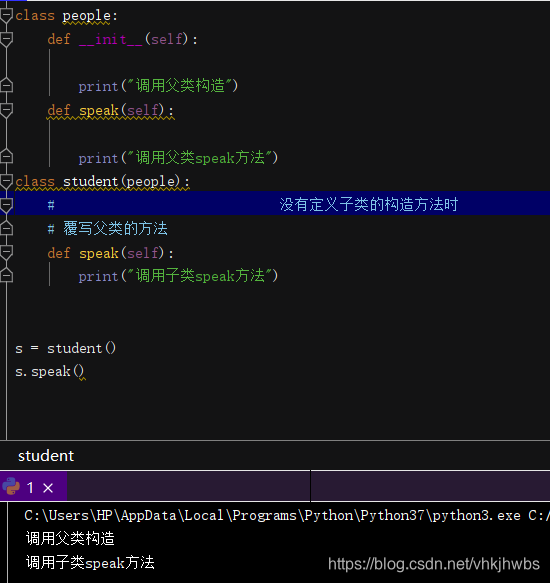
Task: Click the s = student() line
Action: [x=66, y=348]
